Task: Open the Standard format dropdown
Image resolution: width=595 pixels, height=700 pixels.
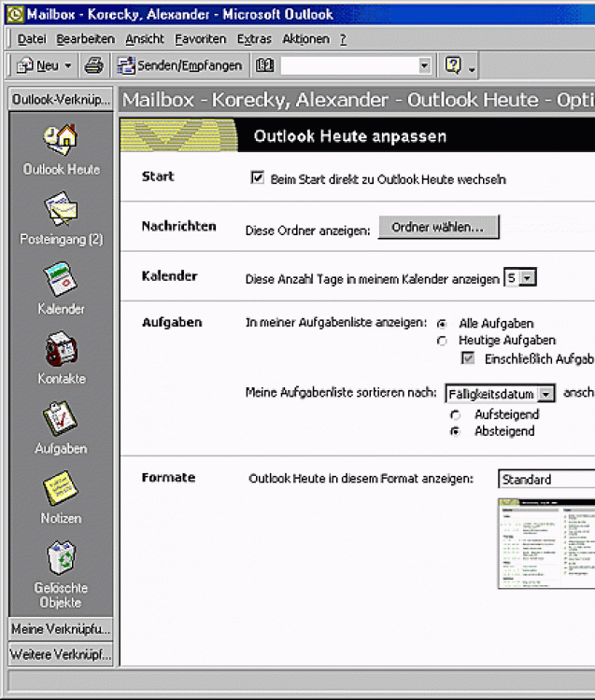Action: [x=546, y=479]
